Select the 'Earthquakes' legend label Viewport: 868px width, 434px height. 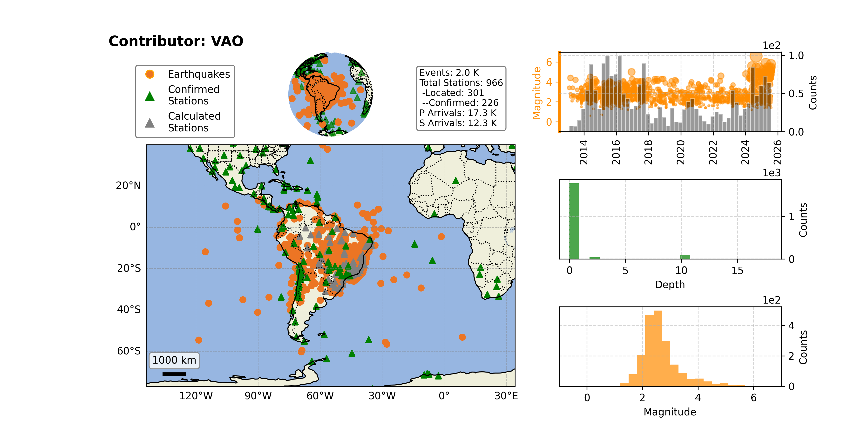click(x=199, y=74)
